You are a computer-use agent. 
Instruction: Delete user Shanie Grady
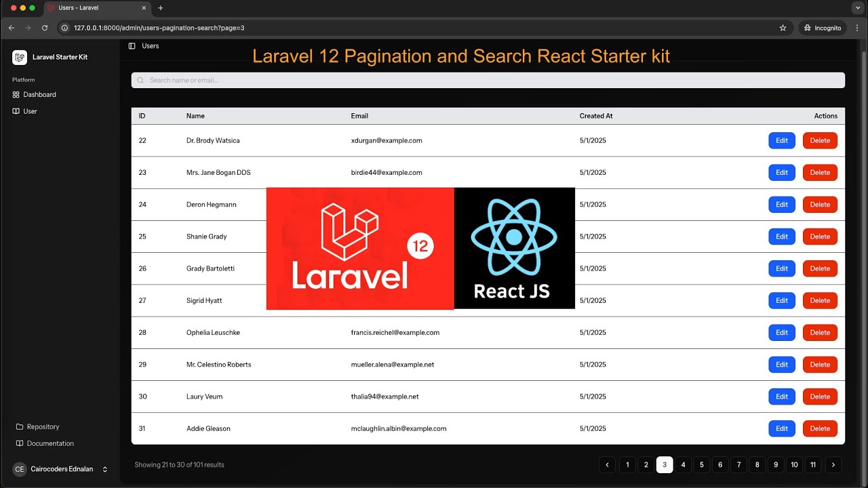[x=820, y=237]
